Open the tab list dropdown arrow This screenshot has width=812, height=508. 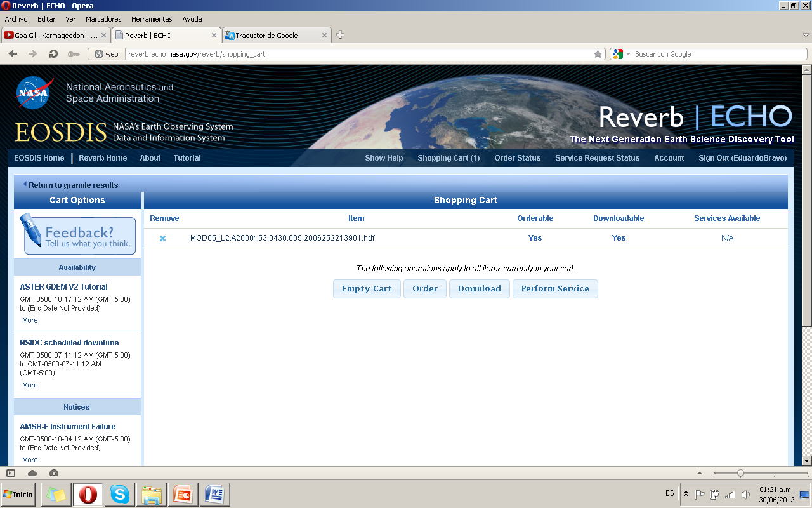pyautogui.click(x=806, y=35)
